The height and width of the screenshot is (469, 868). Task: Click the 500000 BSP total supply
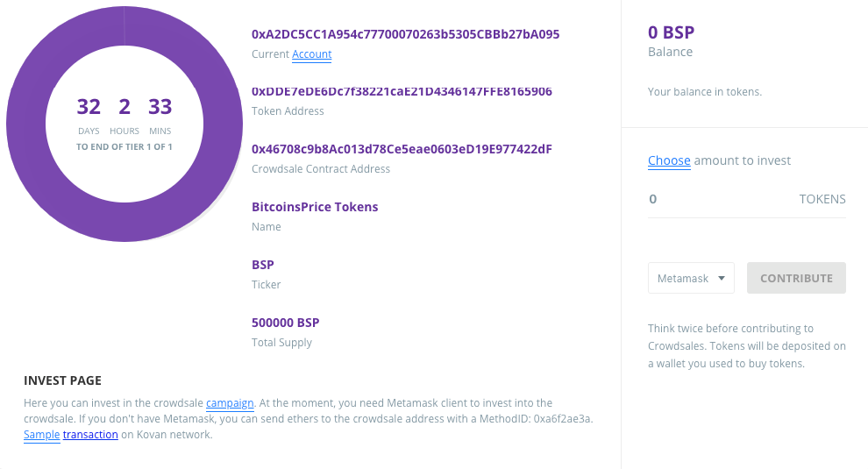(285, 323)
